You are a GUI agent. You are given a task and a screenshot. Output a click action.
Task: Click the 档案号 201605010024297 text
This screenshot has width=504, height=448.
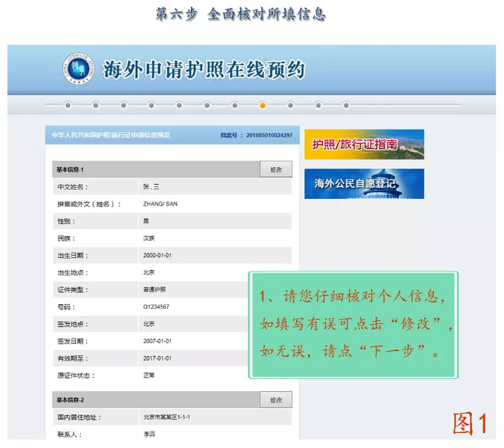point(256,135)
